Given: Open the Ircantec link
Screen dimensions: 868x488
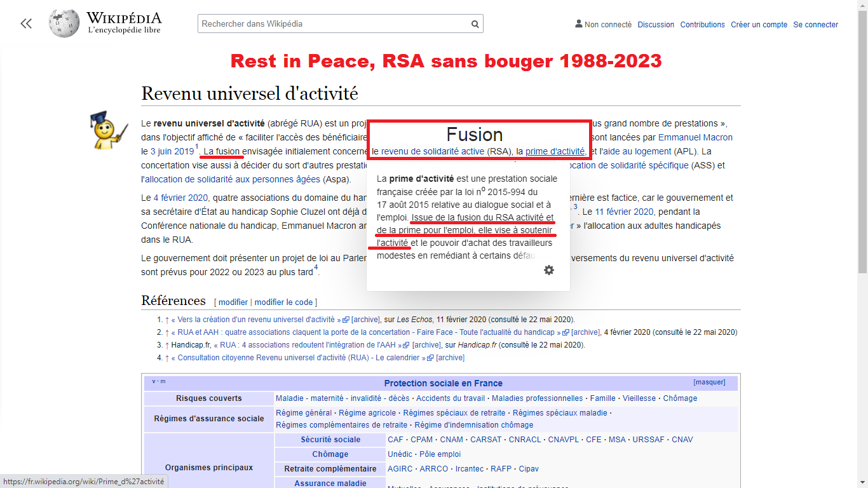Looking at the screenshot, I should click(470, 469).
